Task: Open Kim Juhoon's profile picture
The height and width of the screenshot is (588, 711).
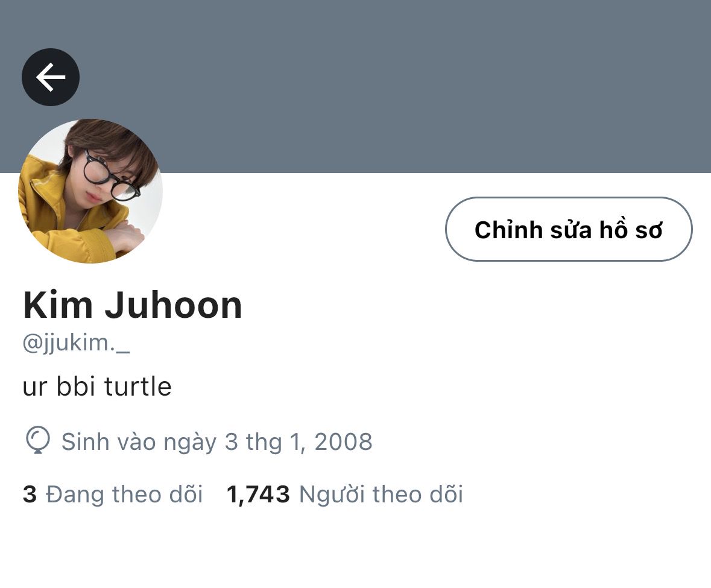Action: point(90,191)
